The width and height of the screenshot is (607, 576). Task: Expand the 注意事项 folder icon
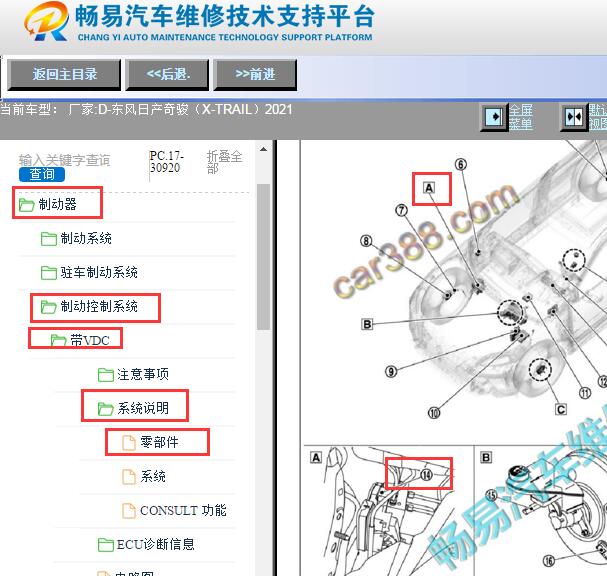(x=105, y=375)
